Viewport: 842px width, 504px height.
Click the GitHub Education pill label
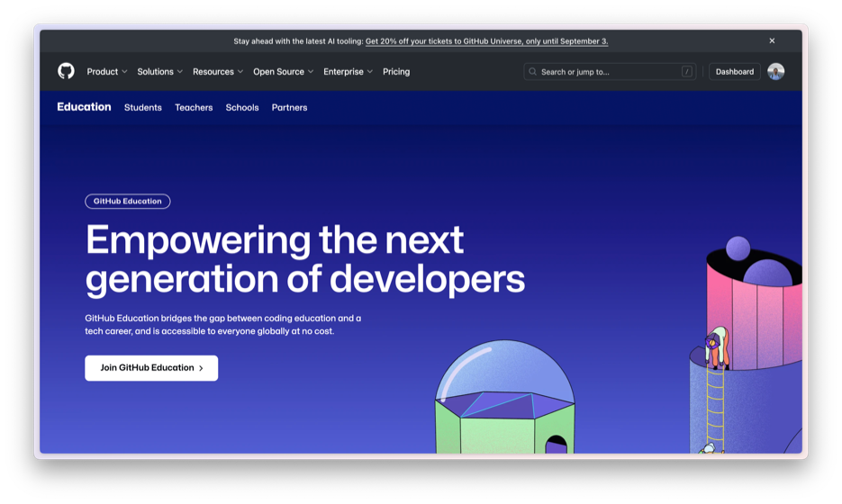tap(127, 202)
